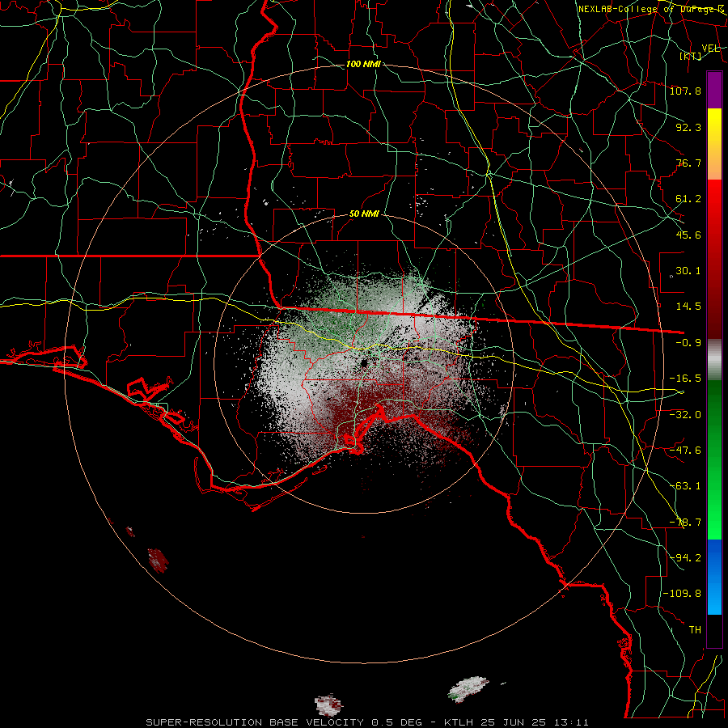
Task: Click the 76.7 value on the velocity scale
Action: point(688,163)
